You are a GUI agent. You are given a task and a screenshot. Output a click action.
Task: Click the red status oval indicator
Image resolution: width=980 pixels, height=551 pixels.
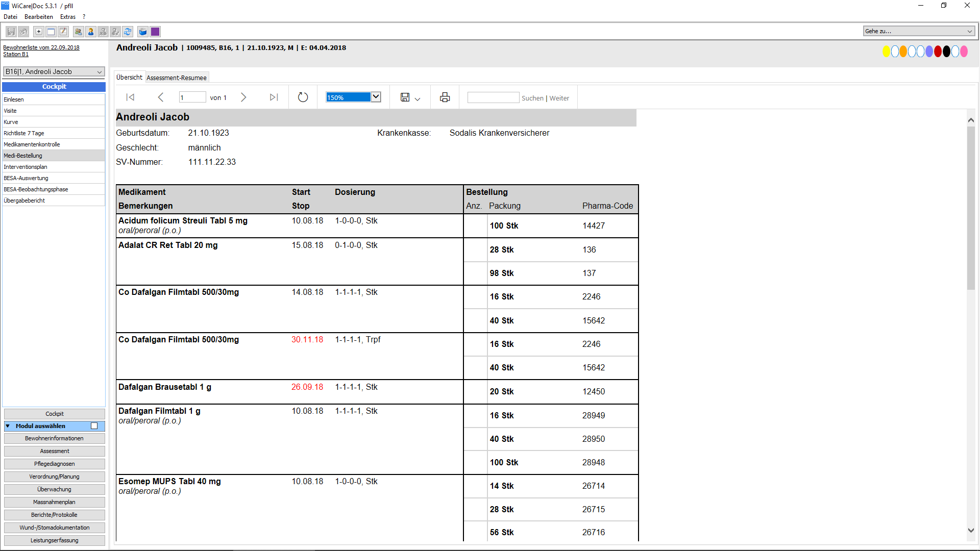pos(938,52)
